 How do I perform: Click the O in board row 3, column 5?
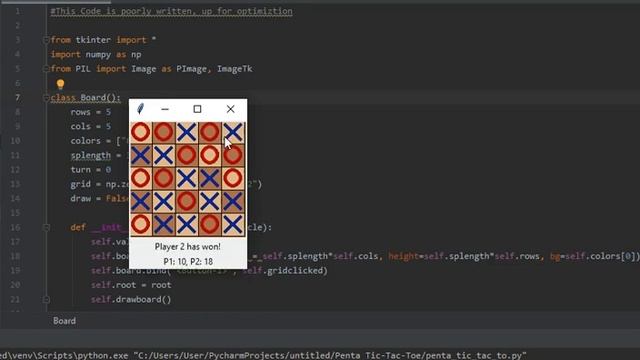click(233, 178)
